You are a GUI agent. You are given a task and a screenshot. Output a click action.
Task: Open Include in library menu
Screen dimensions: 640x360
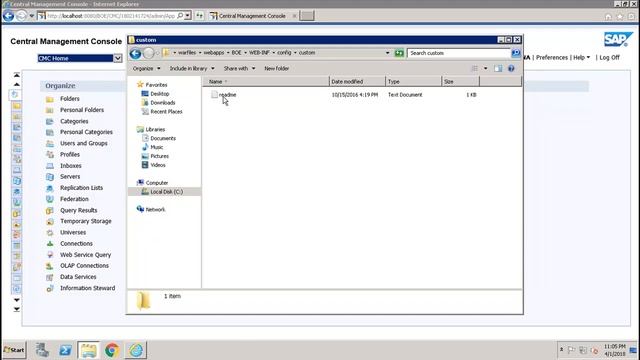pyautogui.click(x=192, y=69)
